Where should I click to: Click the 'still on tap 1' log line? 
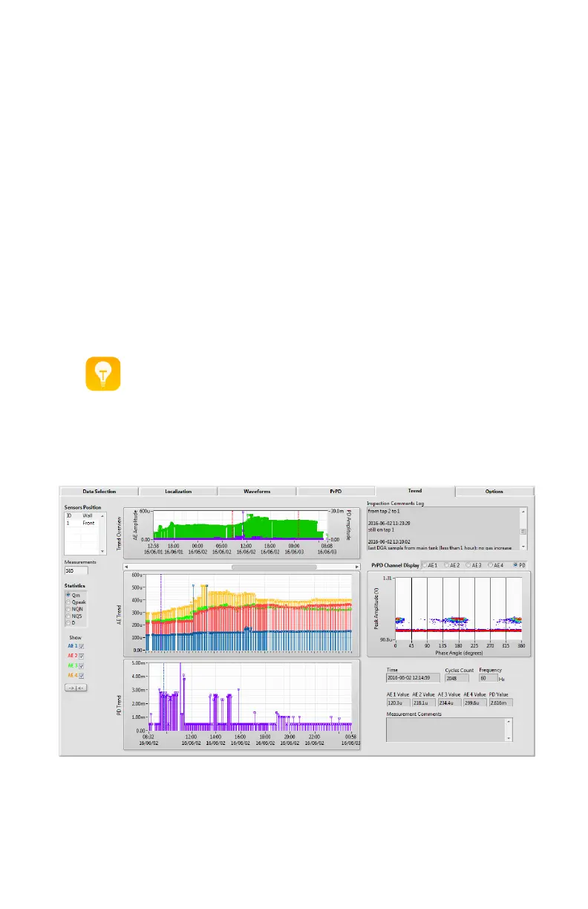(382, 530)
